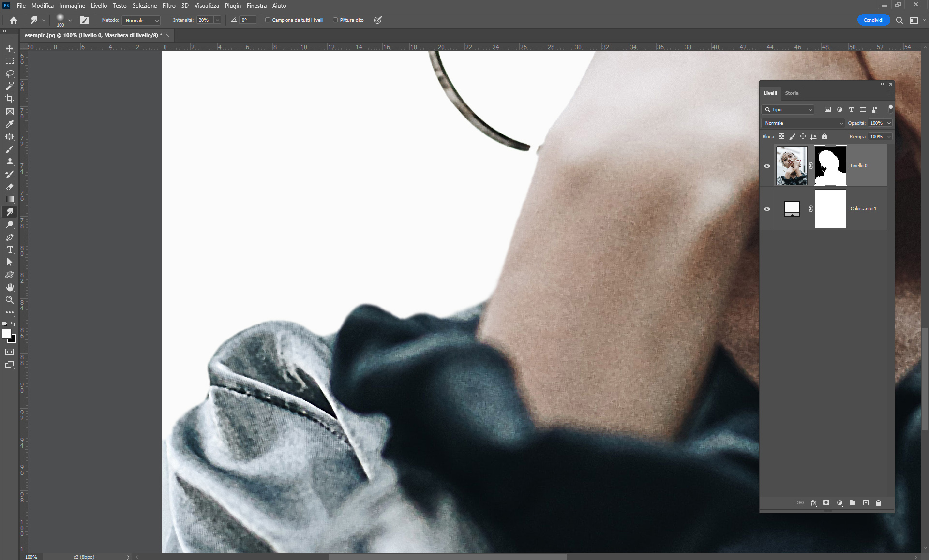Expand the Opacità value dropdown arrow
This screenshot has height=560, width=929.
889,123
